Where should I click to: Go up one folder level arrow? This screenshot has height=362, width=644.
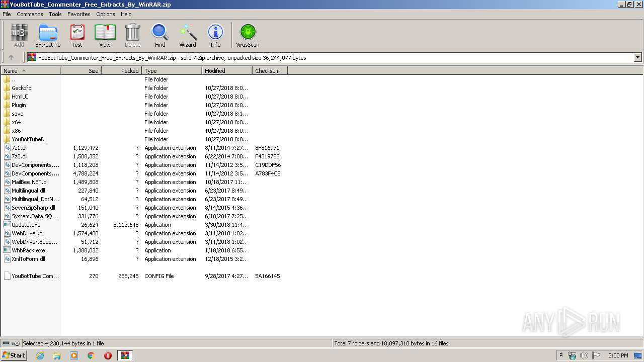click(x=11, y=57)
